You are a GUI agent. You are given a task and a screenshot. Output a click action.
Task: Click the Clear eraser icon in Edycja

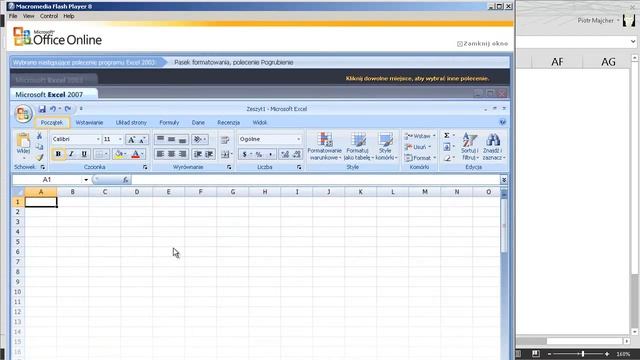tap(447, 158)
